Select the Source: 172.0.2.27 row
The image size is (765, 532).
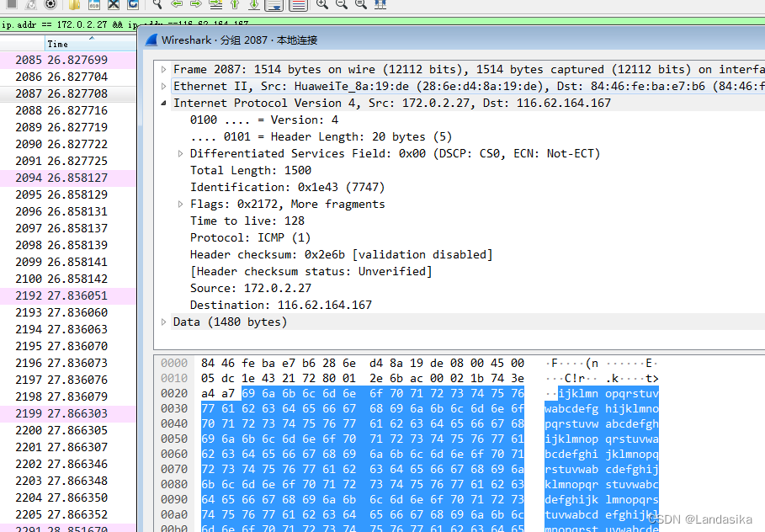point(251,289)
